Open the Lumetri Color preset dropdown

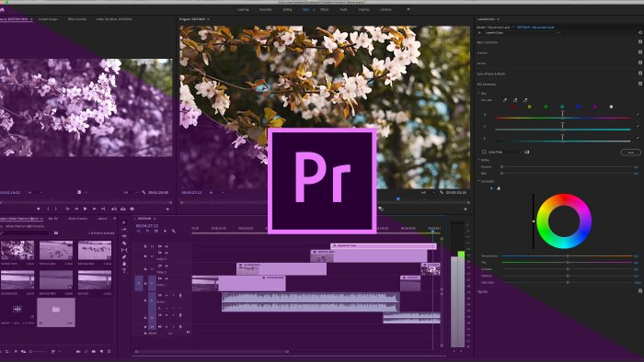tap(522, 32)
